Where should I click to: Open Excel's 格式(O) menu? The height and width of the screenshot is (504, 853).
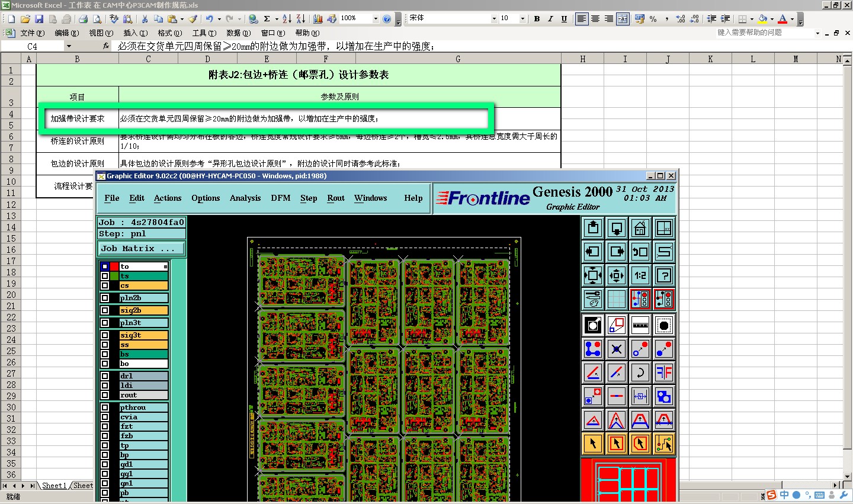point(169,33)
